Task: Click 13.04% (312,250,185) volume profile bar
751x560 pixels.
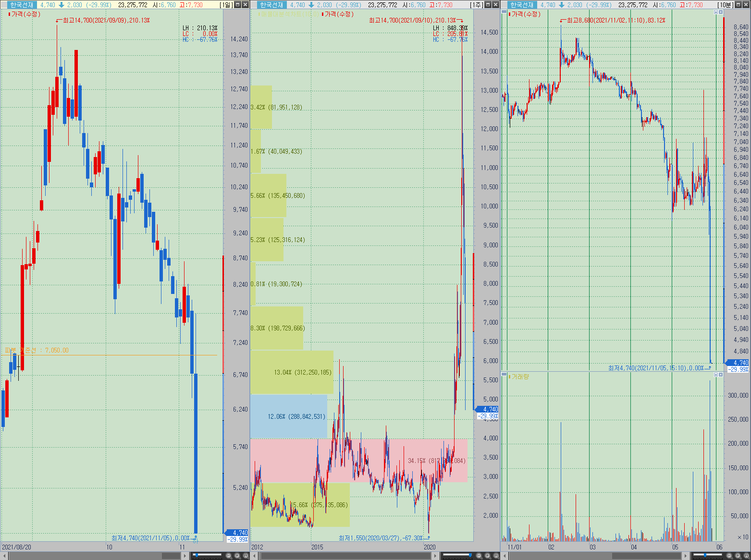Action: (x=292, y=372)
